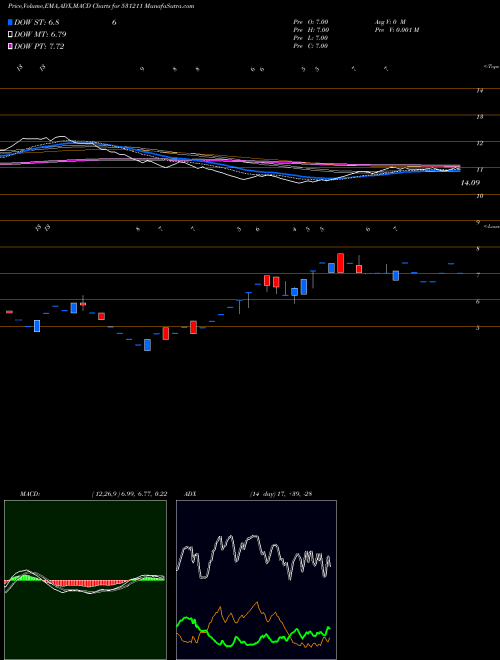The height and width of the screenshot is (660, 500).
Task: Click MACD parameters '(12,26,9) 6.99, 6.77, 0.22'
Action: coord(129,494)
